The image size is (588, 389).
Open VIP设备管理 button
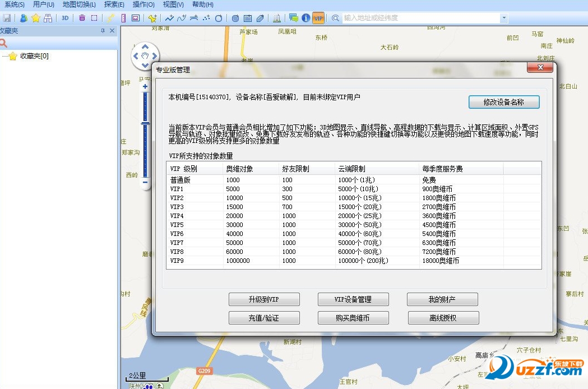pos(353,299)
